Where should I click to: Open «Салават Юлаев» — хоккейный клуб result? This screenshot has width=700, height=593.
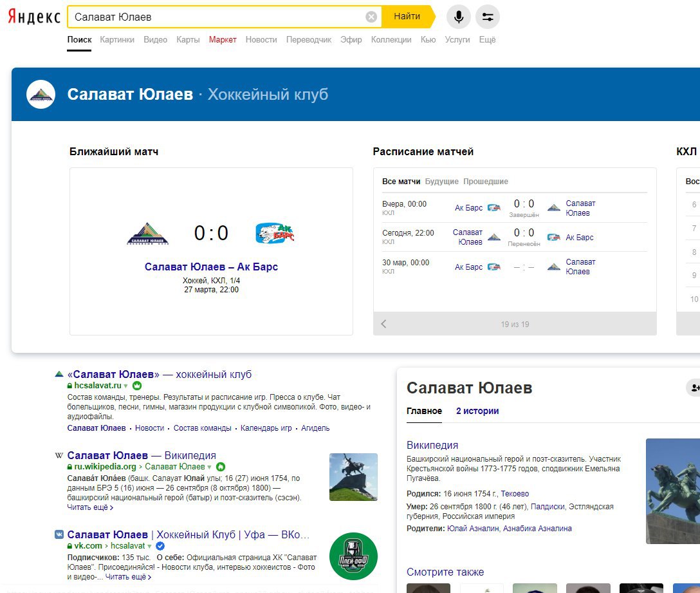click(160, 375)
